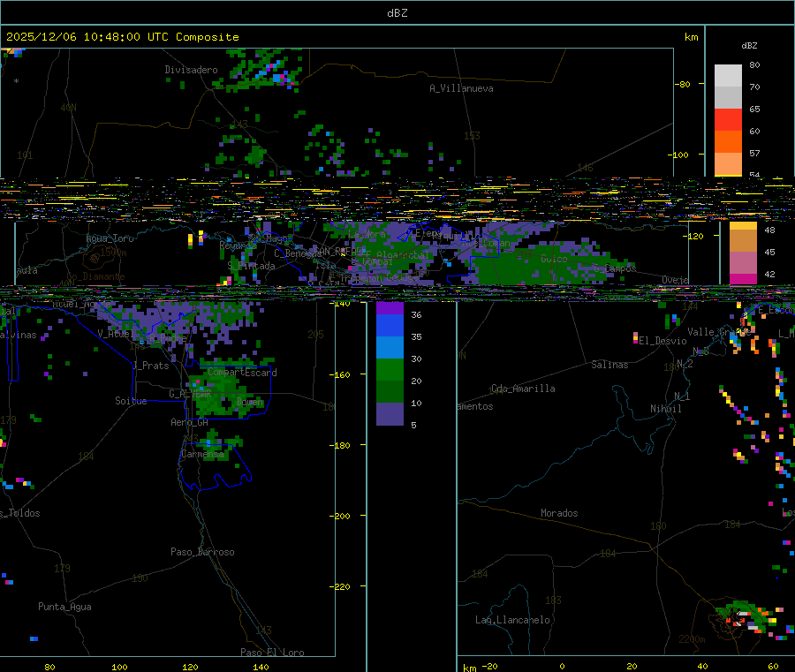Click the strong storm echo near 2200m
Viewport: 795px width, 672px height.
click(741, 617)
